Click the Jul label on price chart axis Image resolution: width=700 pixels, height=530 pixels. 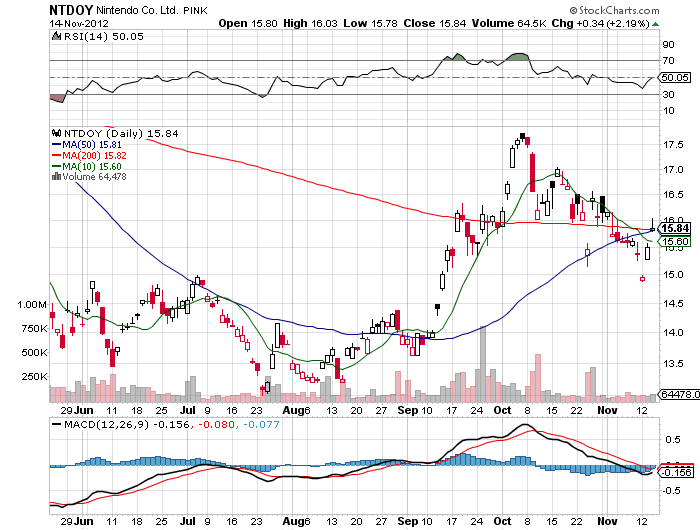[188, 410]
